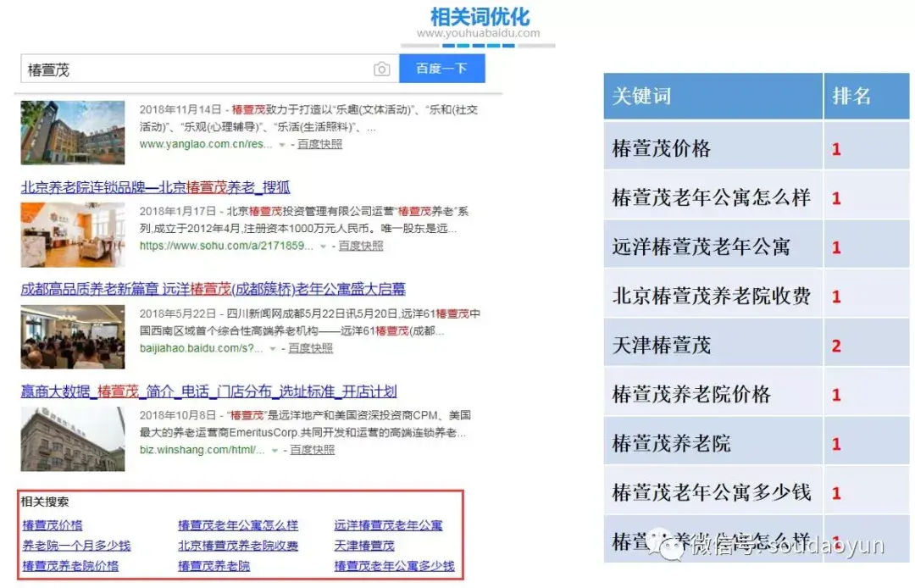915x588 pixels.
Task: Open the sohu.com result dropdown arrow
Action: (323, 247)
